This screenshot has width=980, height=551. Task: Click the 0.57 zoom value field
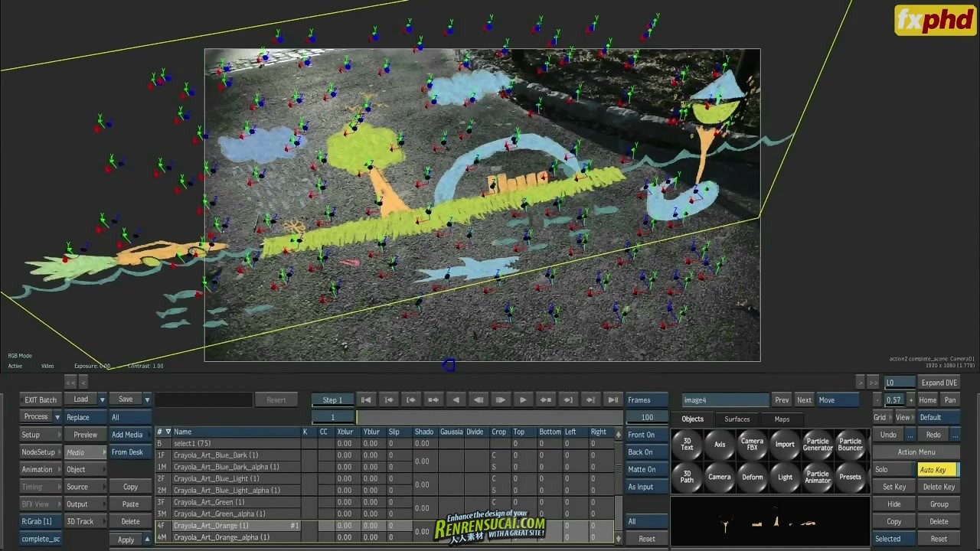[894, 399]
